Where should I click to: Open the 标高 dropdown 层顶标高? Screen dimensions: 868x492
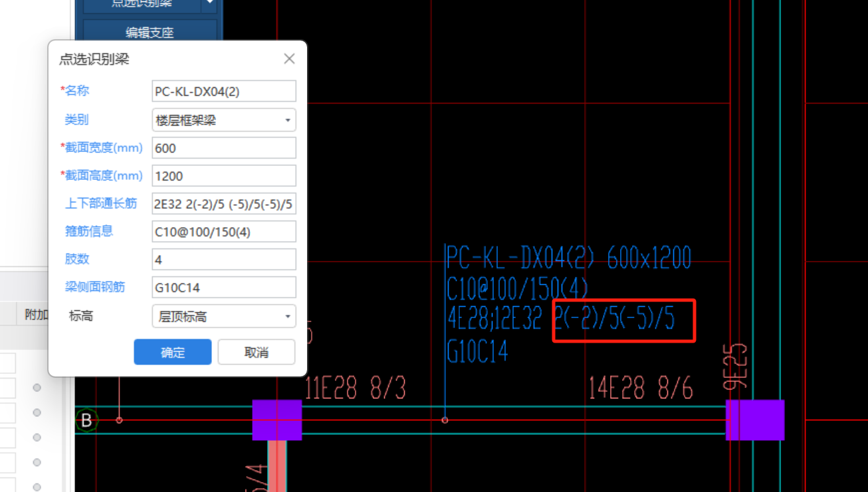tap(224, 317)
